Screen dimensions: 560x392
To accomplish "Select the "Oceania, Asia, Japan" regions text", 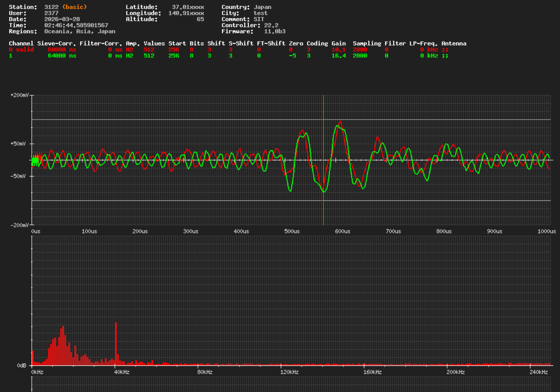I will tap(79, 31).
